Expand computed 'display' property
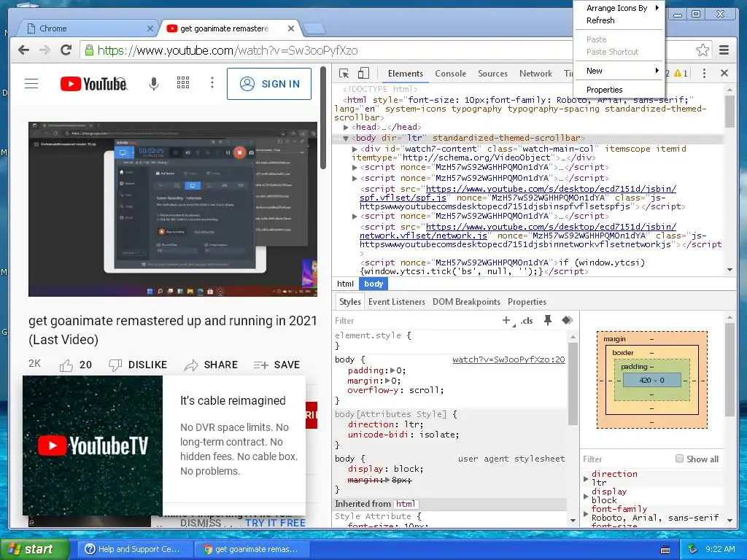 point(586,496)
